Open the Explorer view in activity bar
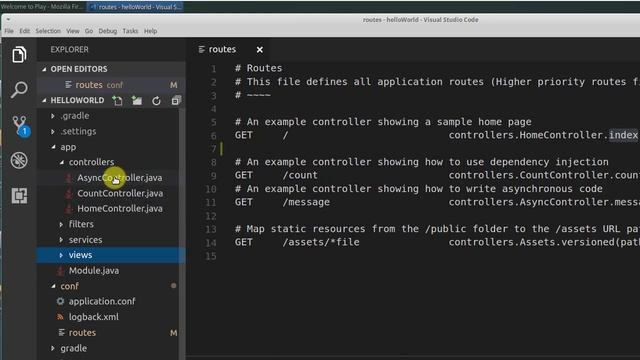 click(x=19, y=54)
